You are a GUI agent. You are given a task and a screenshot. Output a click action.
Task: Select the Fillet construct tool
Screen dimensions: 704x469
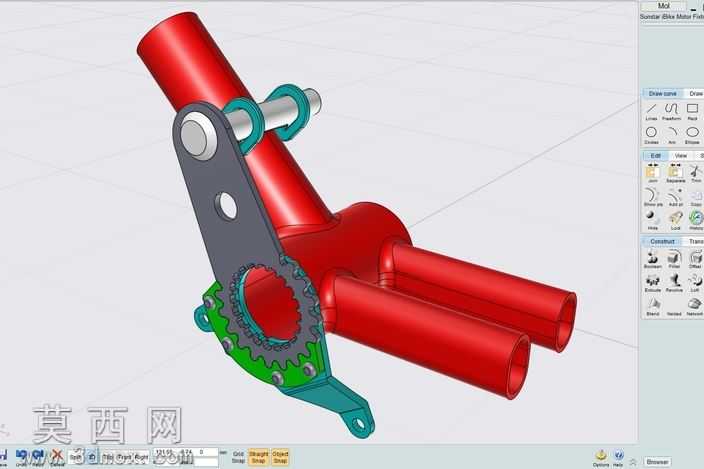[674, 259]
